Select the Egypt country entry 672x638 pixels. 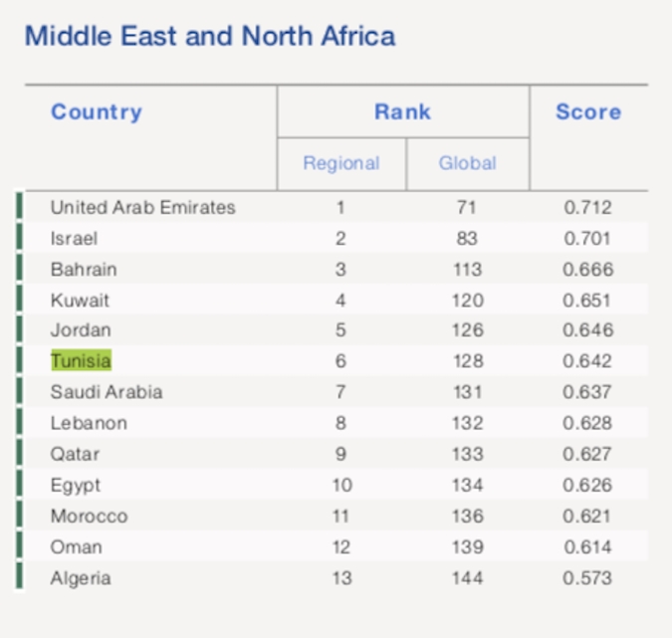tap(76, 486)
